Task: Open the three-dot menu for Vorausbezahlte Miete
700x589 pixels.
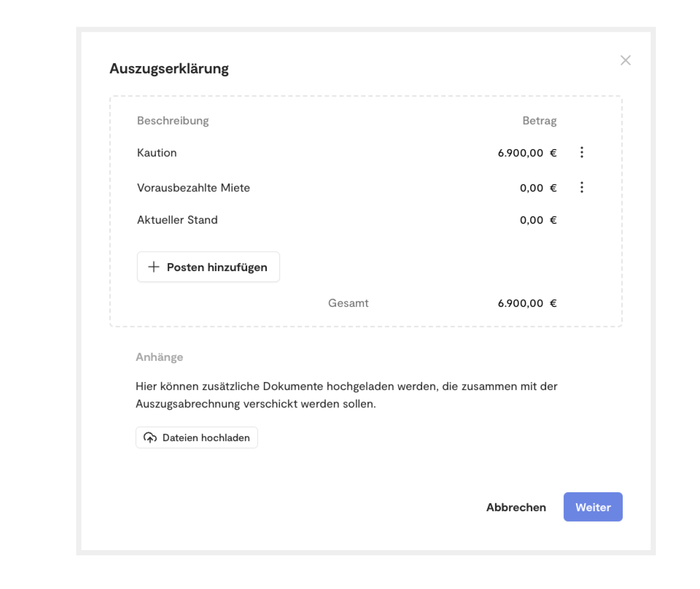Action: click(x=582, y=187)
